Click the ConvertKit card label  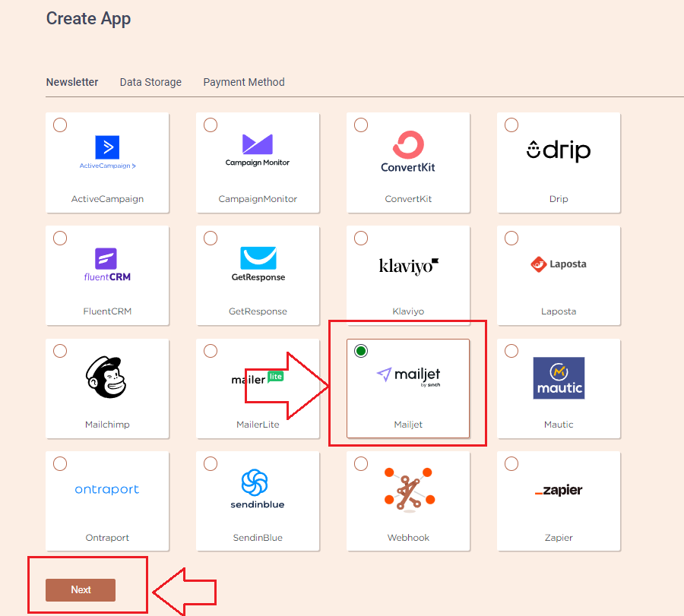pos(408,199)
